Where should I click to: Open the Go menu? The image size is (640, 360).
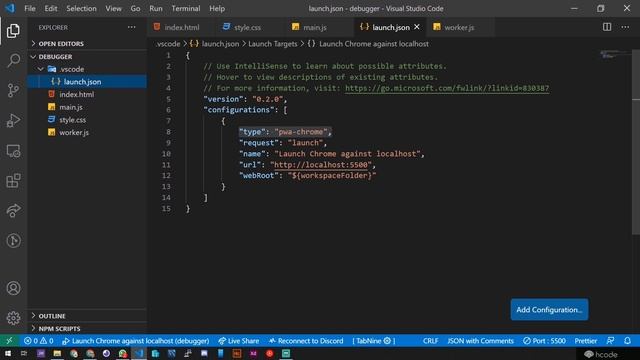[135, 8]
